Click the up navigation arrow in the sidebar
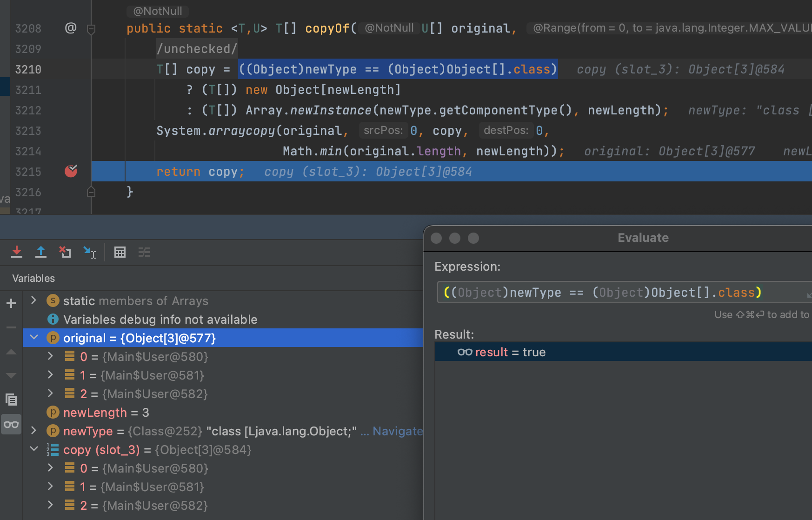 (x=11, y=352)
